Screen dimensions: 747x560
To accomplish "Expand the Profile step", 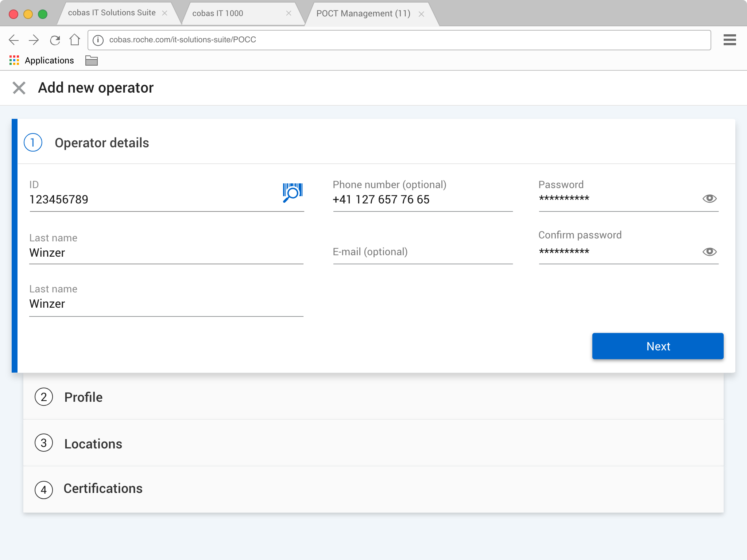I will (83, 397).
